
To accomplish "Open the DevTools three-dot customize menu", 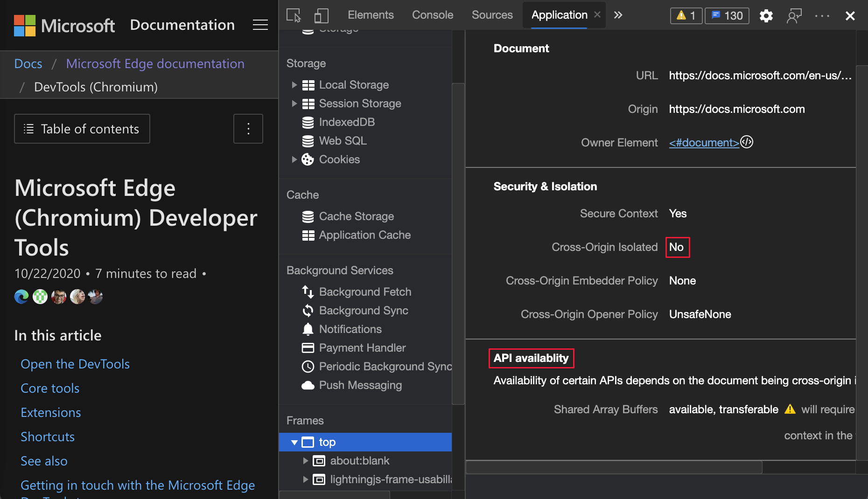I will (x=822, y=16).
